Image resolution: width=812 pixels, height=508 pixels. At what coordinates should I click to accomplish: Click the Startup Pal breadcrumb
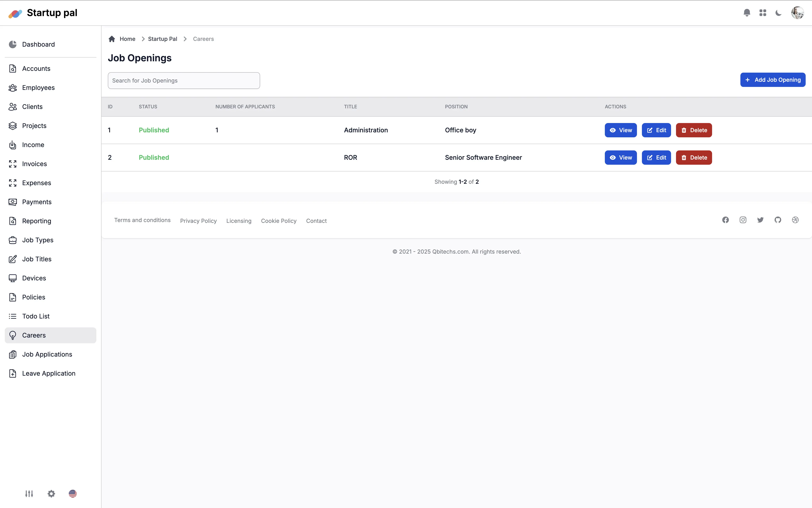coord(162,39)
